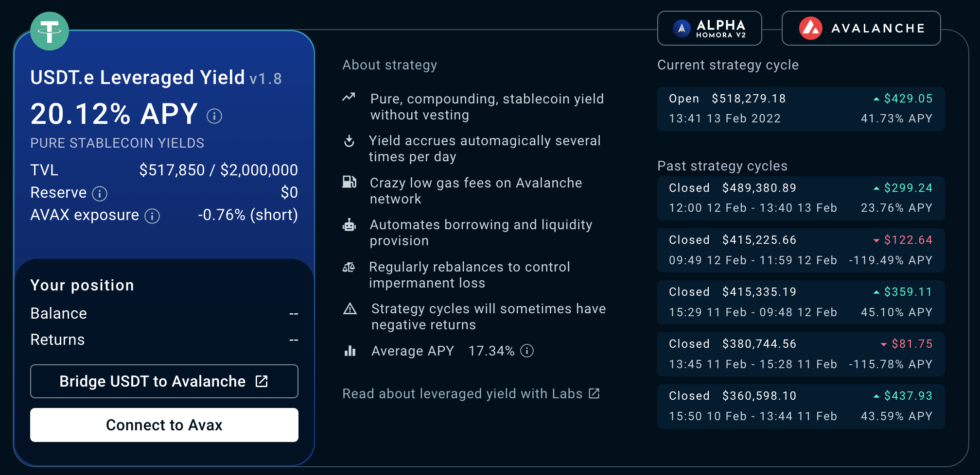Click the Average APY 17.34% value
The height and width of the screenshot is (475, 980).
491,351
